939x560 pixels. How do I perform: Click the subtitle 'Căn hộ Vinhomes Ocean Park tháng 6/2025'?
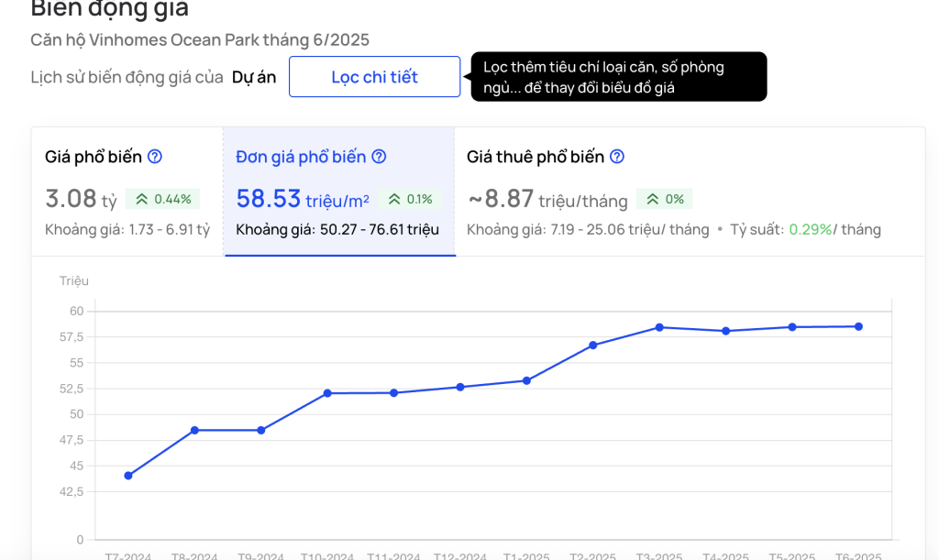(x=200, y=40)
